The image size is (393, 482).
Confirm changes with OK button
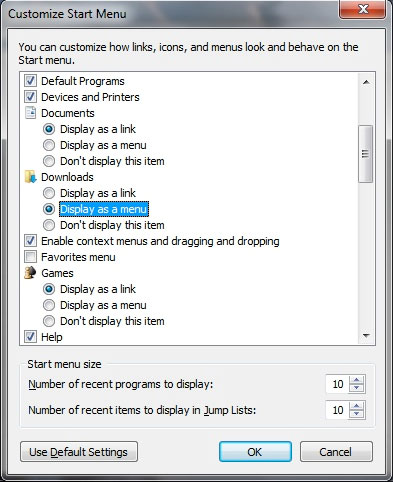(255, 452)
